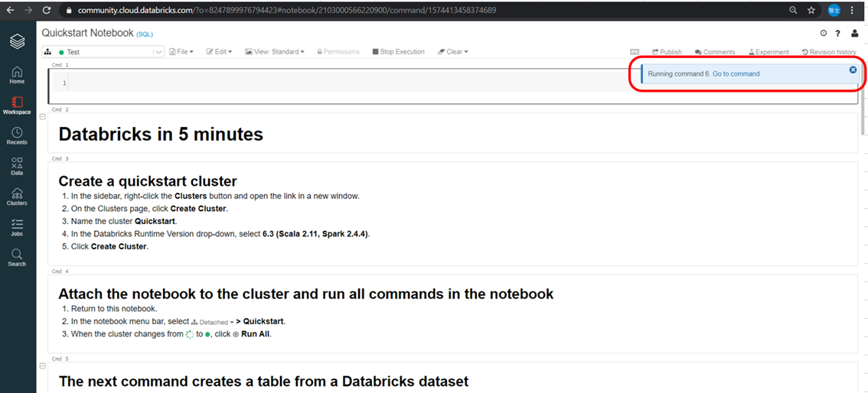868x393 pixels.
Task: Collapse the Cmd 5 cell
Action: (x=43, y=366)
